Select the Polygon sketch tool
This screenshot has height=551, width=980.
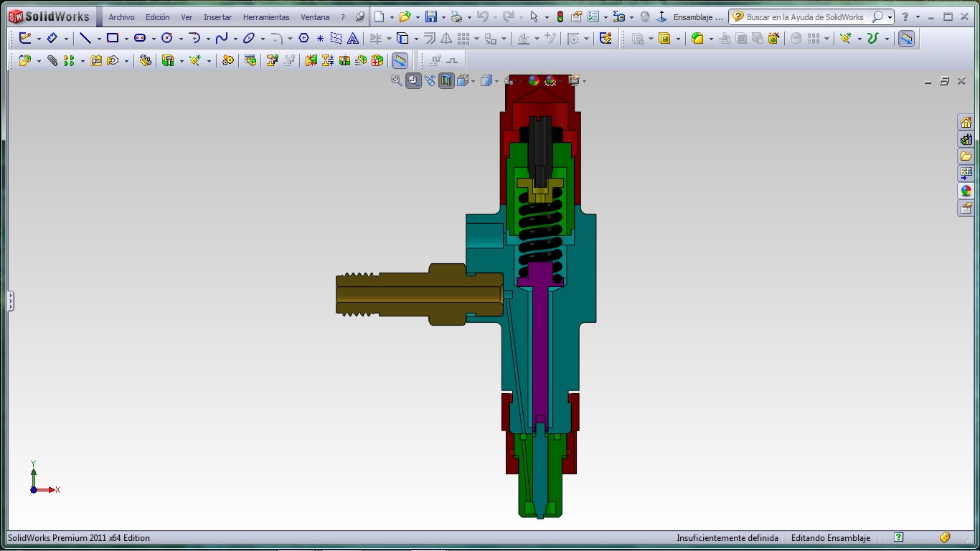(x=303, y=39)
